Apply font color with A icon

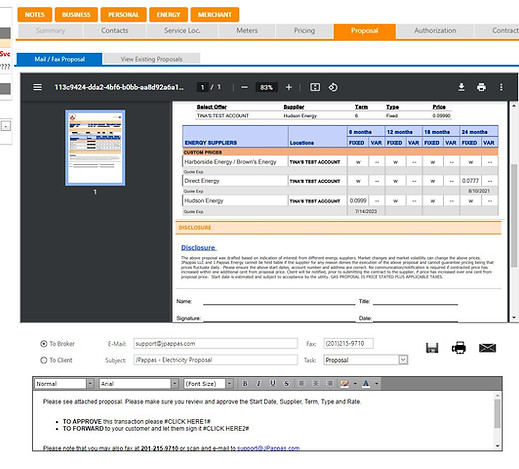[x=366, y=384]
